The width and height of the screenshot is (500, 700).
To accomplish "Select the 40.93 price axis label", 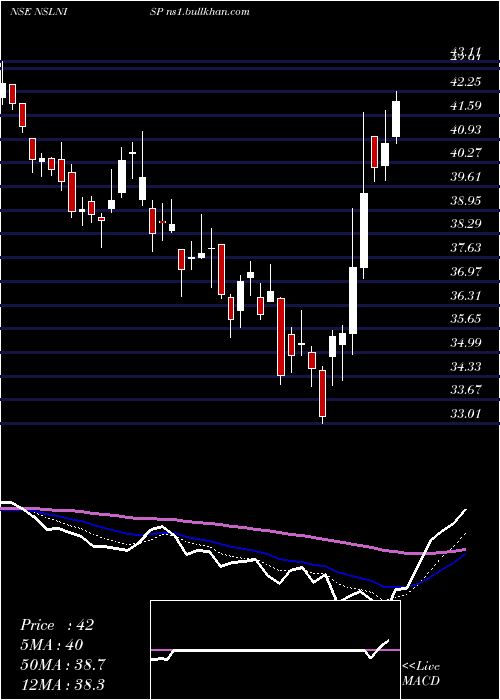I will (x=466, y=129).
